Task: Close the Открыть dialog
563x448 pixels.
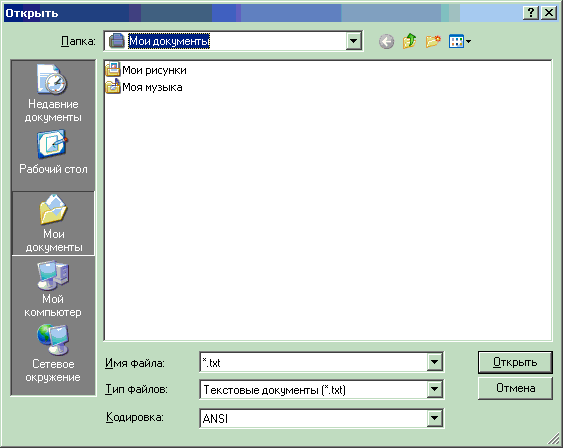Action: pos(549,13)
